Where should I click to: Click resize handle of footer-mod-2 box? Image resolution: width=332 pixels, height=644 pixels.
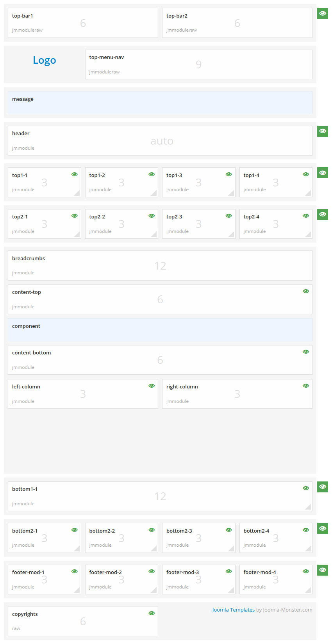click(x=154, y=590)
